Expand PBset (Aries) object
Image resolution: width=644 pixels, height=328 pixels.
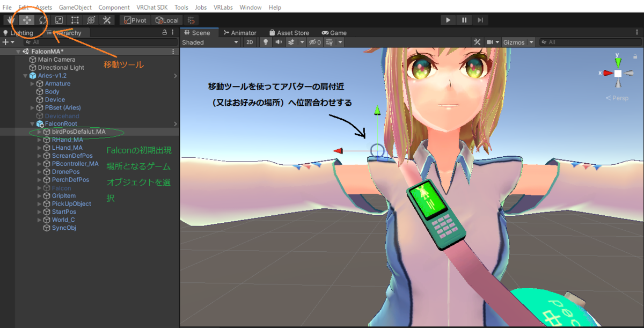tap(32, 107)
